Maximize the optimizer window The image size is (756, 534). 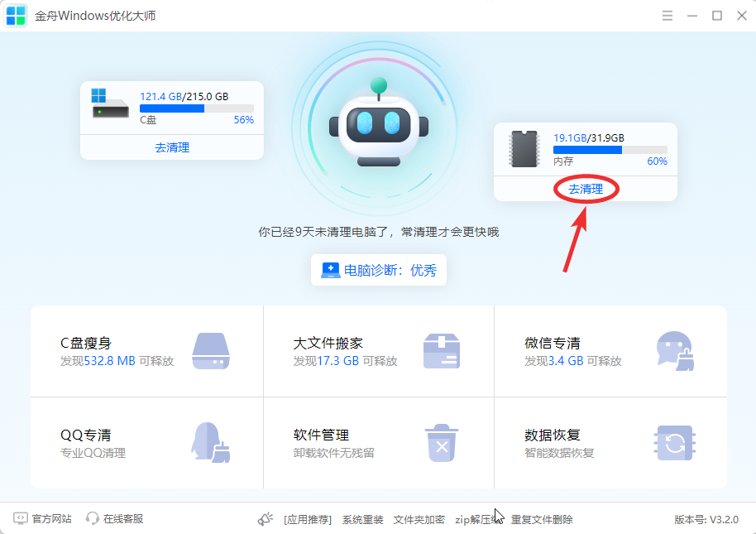tap(717, 16)
